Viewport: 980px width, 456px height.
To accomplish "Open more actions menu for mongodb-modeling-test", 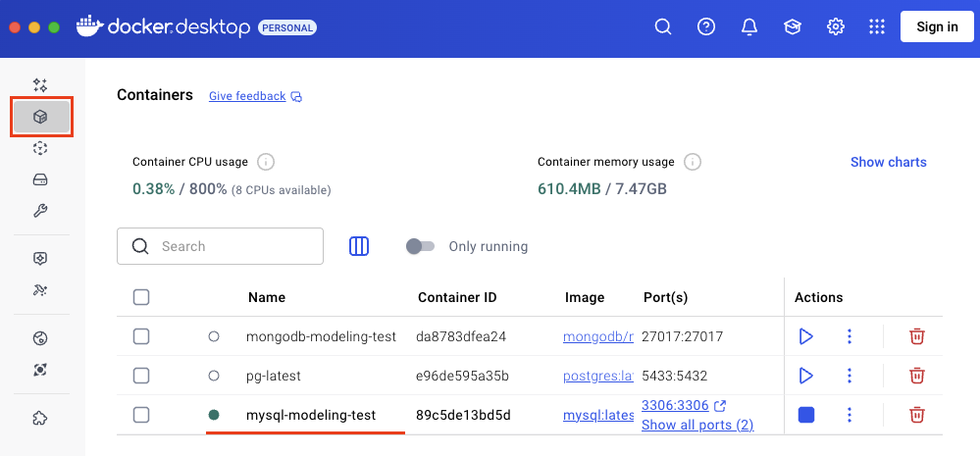I will coord(849,337).
